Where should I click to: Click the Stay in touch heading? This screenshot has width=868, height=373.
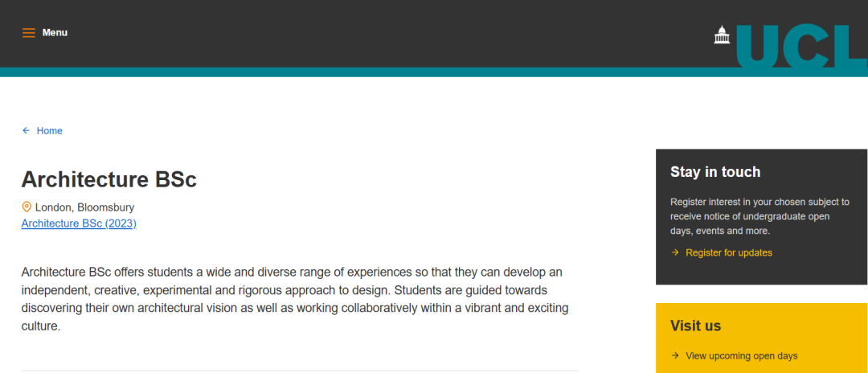[715, 172]
